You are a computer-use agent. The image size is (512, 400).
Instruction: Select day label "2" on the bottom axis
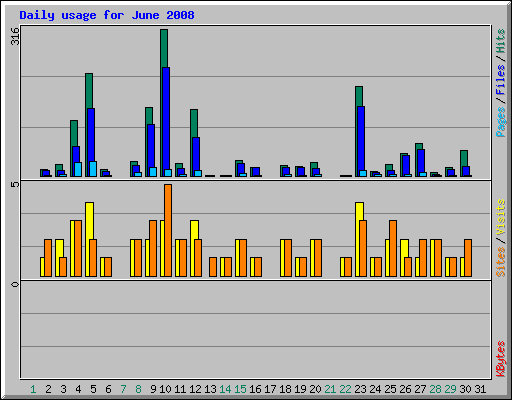click(48, 389)
